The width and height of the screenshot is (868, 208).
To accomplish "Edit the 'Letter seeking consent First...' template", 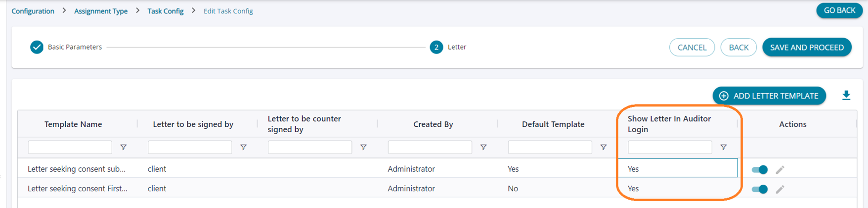I will click(x=780, y=189).
